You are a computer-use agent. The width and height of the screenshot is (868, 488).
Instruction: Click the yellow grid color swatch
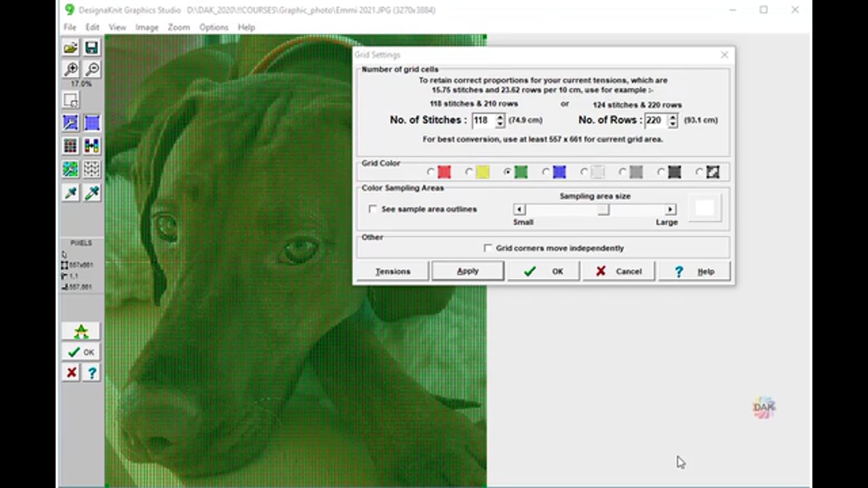[x=483, y=172]
